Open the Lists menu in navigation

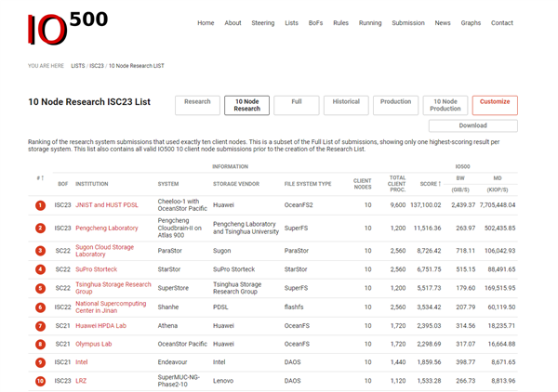(x=292, y=23)
